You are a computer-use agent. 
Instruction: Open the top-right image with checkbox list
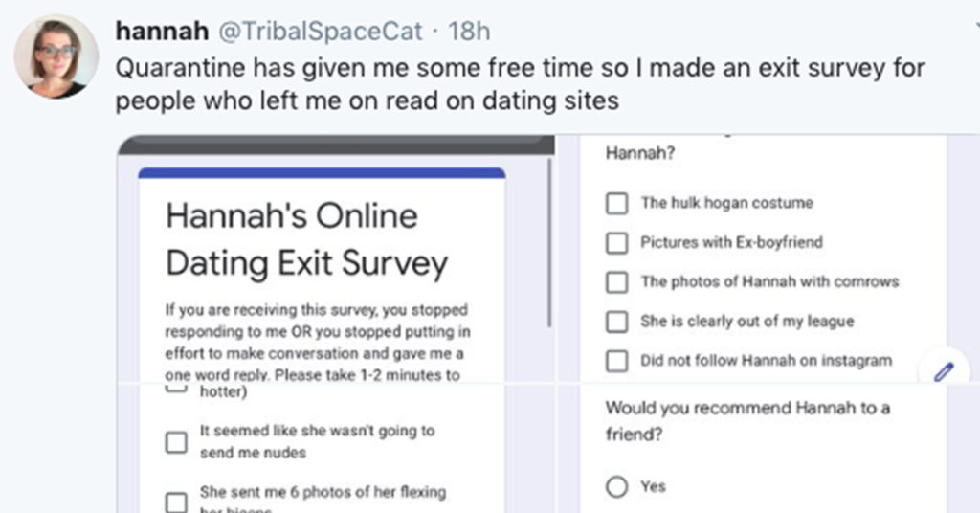pos(768,258)
